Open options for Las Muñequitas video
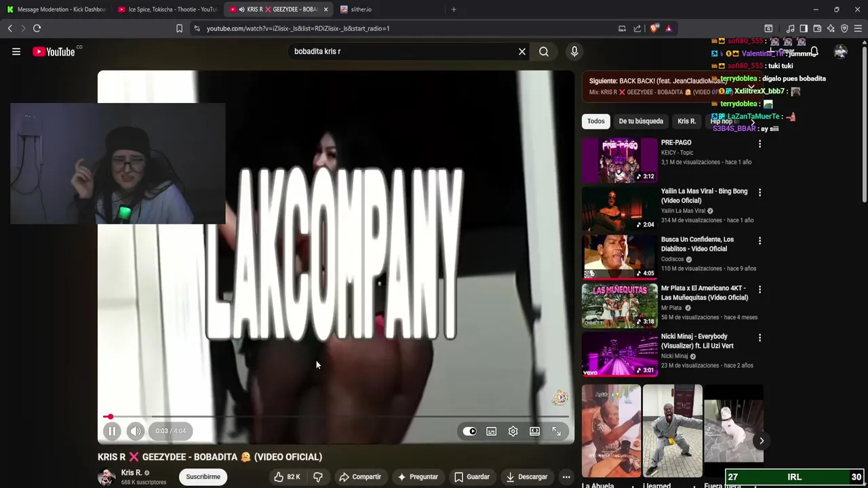868x488 pixels. pyautogui.click(x=759, y=289)
